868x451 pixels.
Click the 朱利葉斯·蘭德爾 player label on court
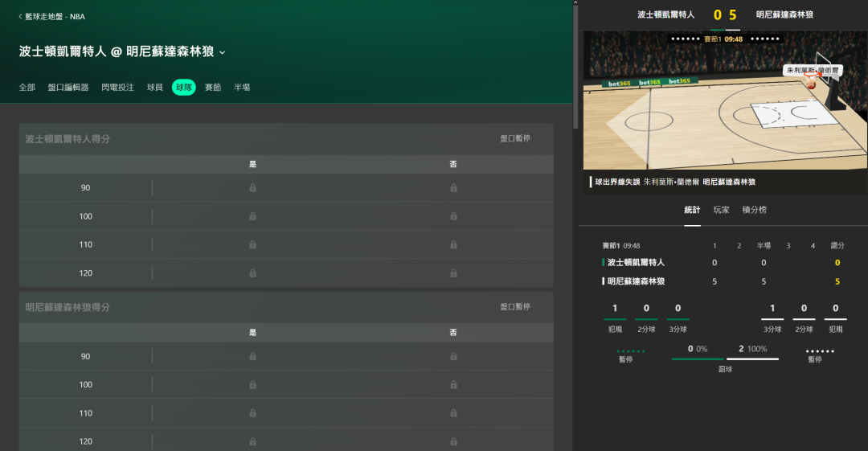[813, 71]
